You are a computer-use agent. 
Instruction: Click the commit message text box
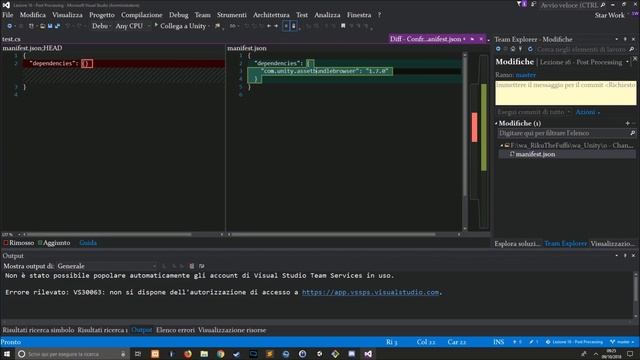565,93
